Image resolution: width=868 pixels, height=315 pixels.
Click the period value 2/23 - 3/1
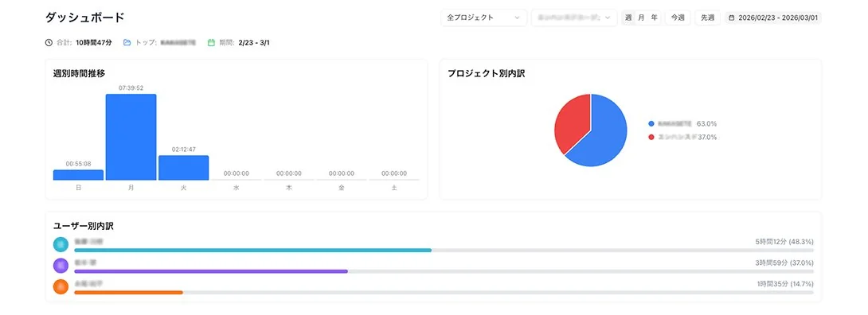(254, 42)
